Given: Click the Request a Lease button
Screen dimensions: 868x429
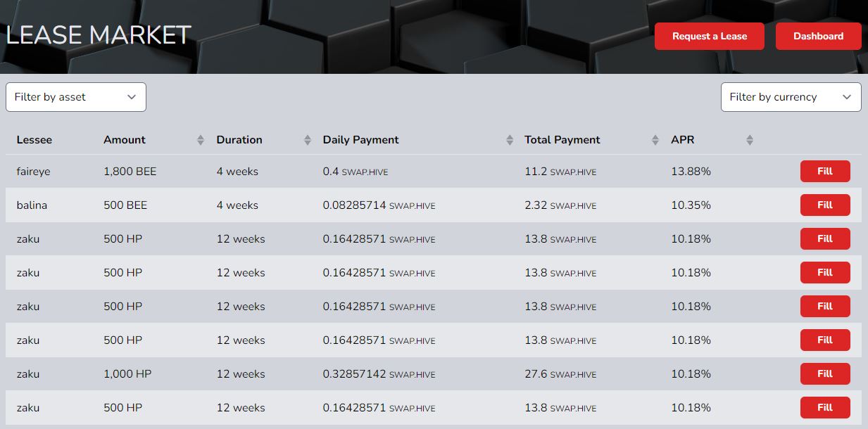Looking at the screenshot, I should click(709, 36).
